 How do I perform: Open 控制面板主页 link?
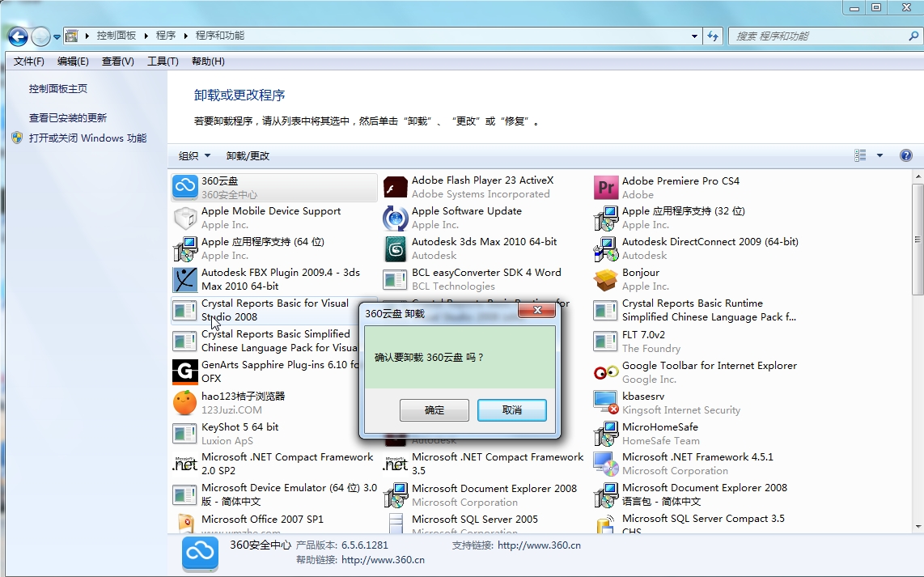coord(58,89)
